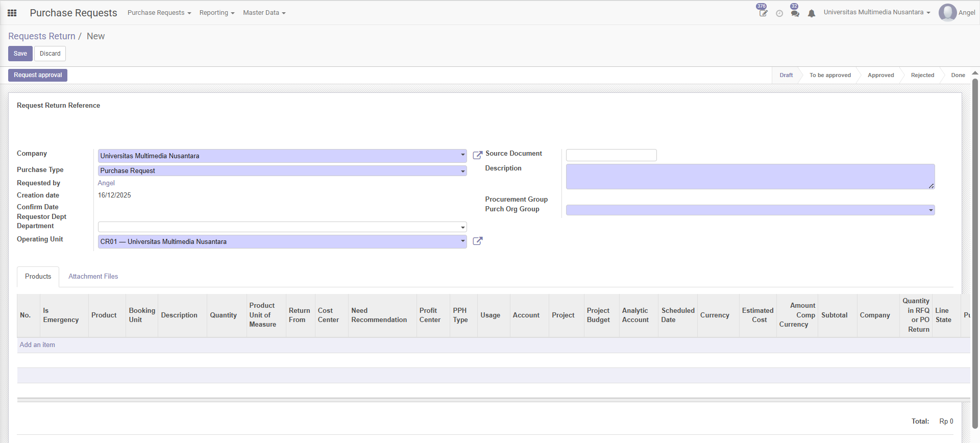Click the Discard button
The height and width of the screenshot is (443, 980).
tap(50, 54)
